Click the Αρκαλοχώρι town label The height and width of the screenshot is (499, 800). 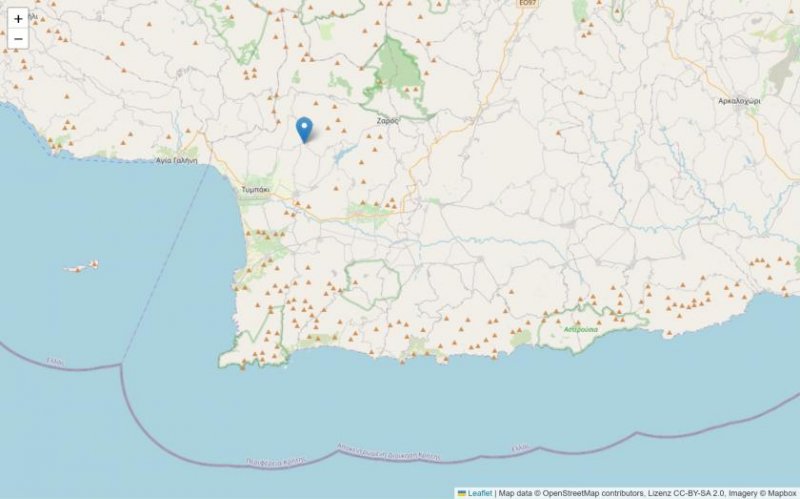(739, 101)
